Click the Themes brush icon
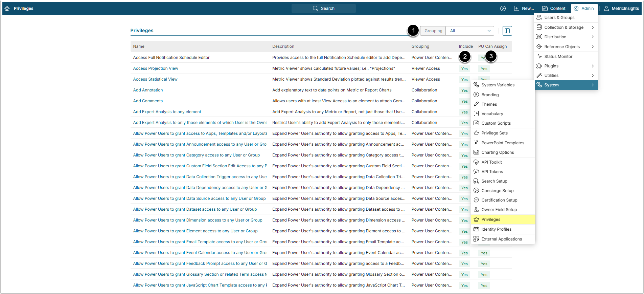644x294 pixels. tap(476, 104)
